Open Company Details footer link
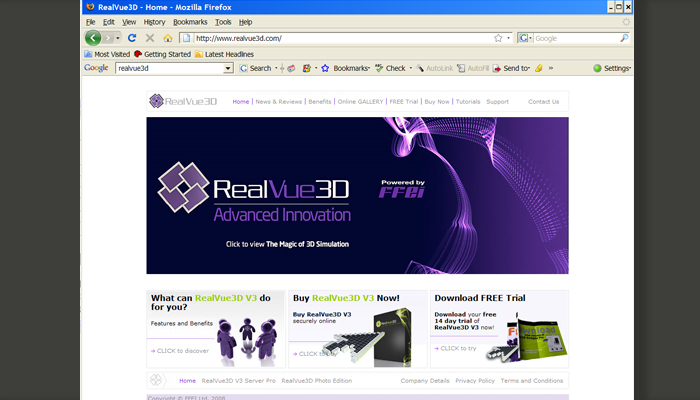The height and width of the screenshot is (400, 700). pos(425,381)
